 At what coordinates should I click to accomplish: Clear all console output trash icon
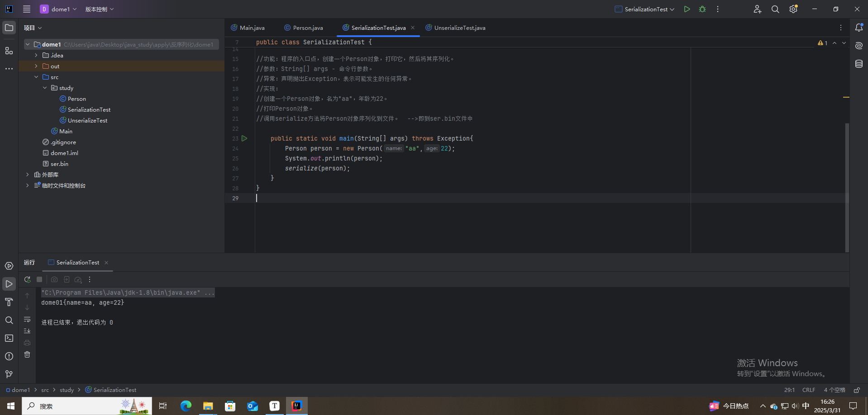(27, 354)
